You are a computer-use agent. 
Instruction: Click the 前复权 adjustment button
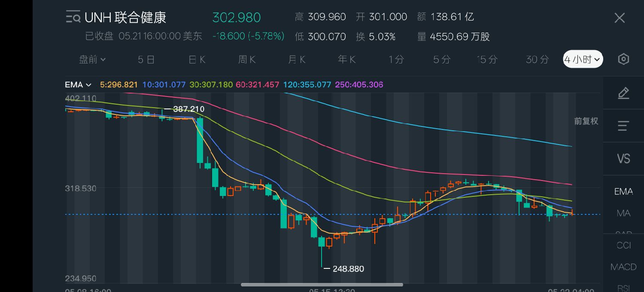pyautogui.click(x=586, y=121)
